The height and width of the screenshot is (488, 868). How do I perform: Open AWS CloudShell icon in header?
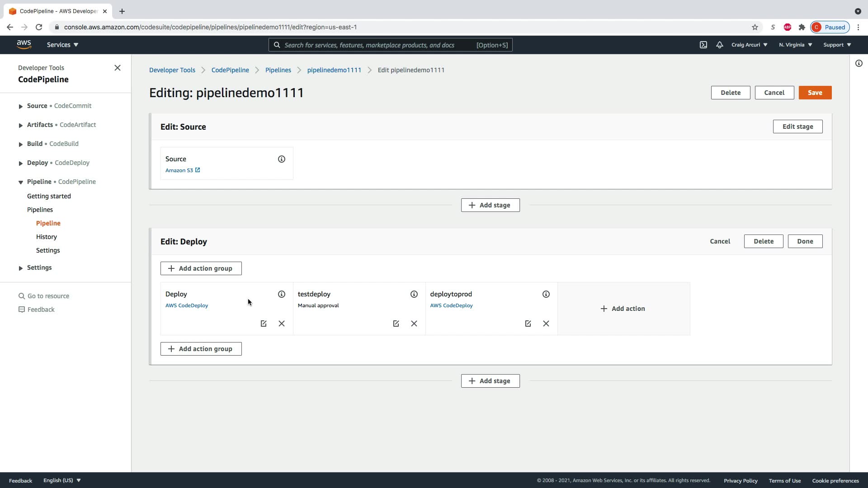click(703, 45)
